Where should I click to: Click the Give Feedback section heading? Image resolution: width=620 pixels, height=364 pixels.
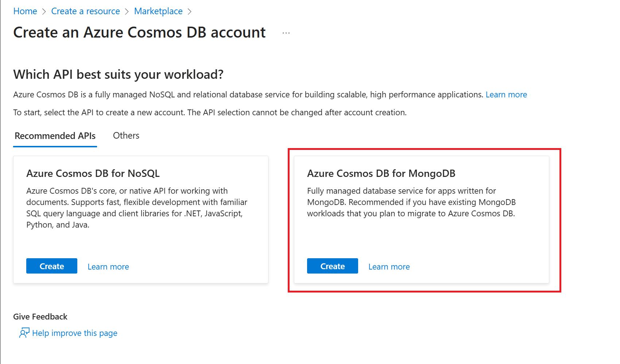tap(40, 316)
